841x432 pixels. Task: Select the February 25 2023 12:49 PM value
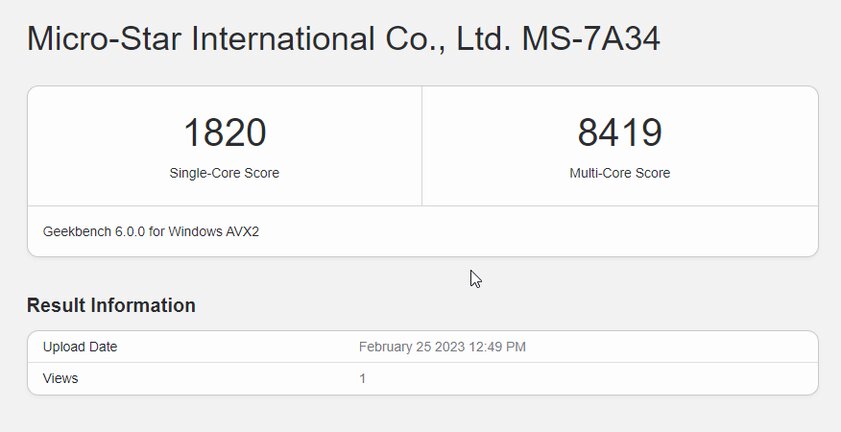tap(442, 347)
